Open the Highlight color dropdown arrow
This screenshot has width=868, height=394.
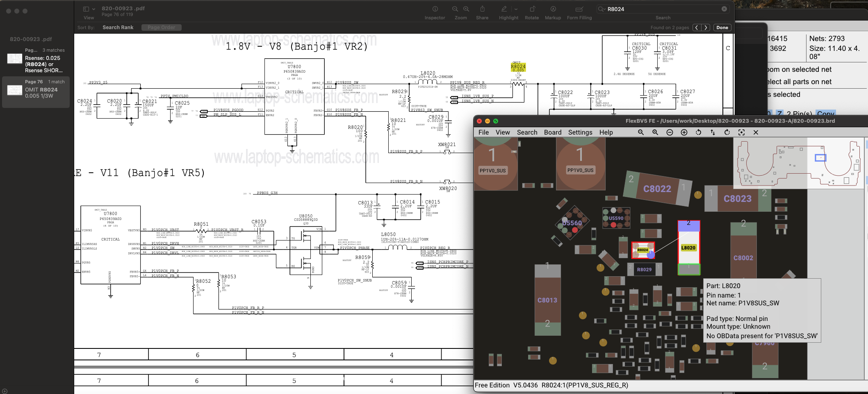tap(516, 9)
